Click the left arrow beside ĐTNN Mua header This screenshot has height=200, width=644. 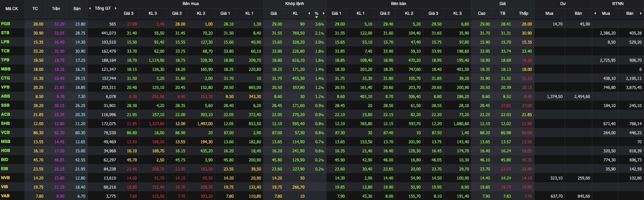[595, 13]
